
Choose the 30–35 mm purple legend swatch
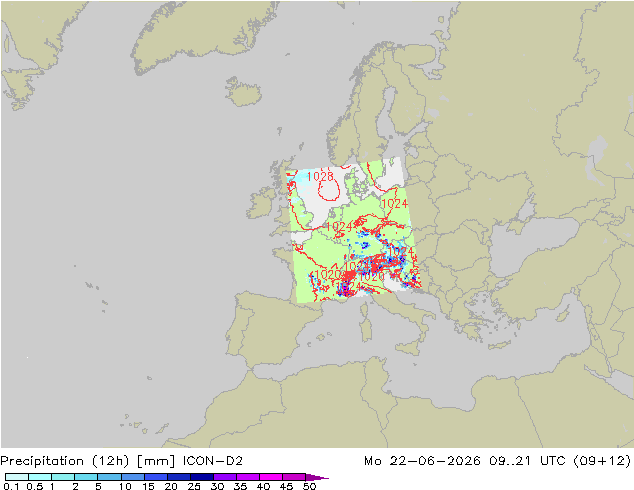point(224,477)
